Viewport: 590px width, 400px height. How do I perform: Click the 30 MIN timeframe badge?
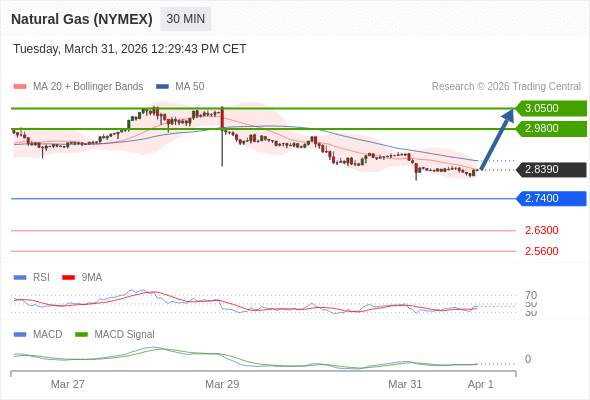pos(186,19)
